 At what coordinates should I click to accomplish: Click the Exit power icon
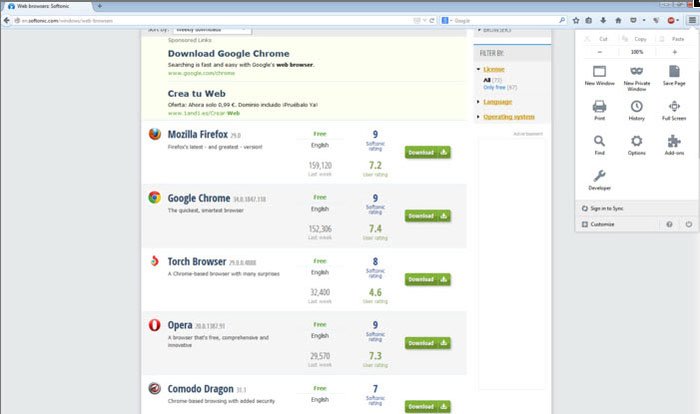[x=689, y=224]
